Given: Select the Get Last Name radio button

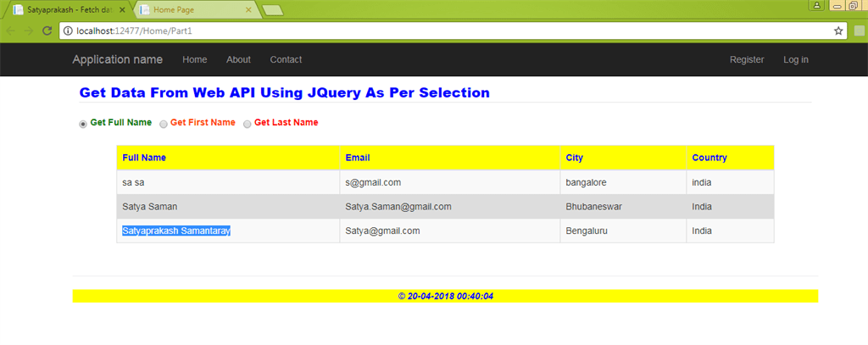Looking at the screenshot, I should [x=248, y=125].
